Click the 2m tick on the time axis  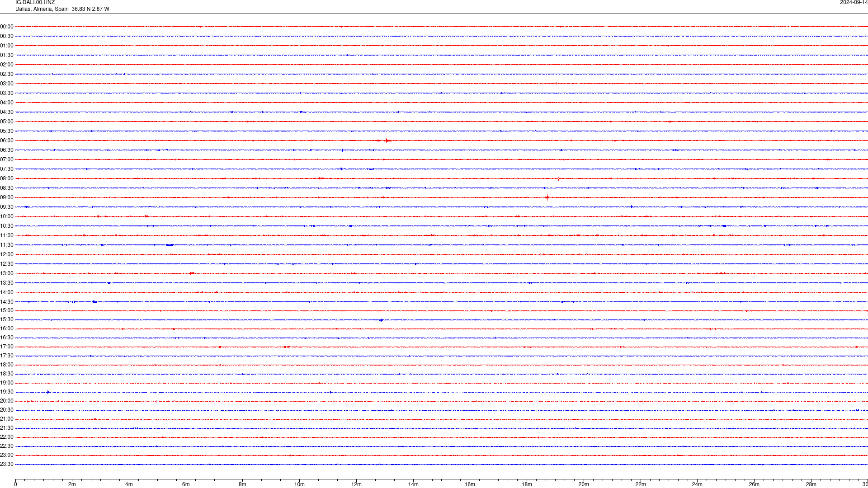(72, 484)
